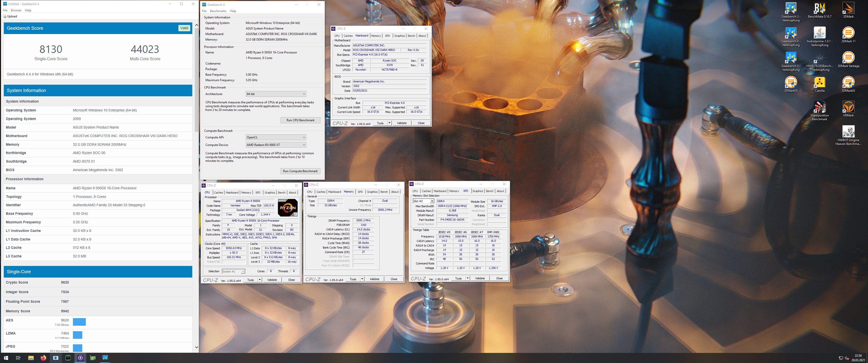
Task: Click Validate in the CPU-Z Mainboard window
Action: [401, 123]
